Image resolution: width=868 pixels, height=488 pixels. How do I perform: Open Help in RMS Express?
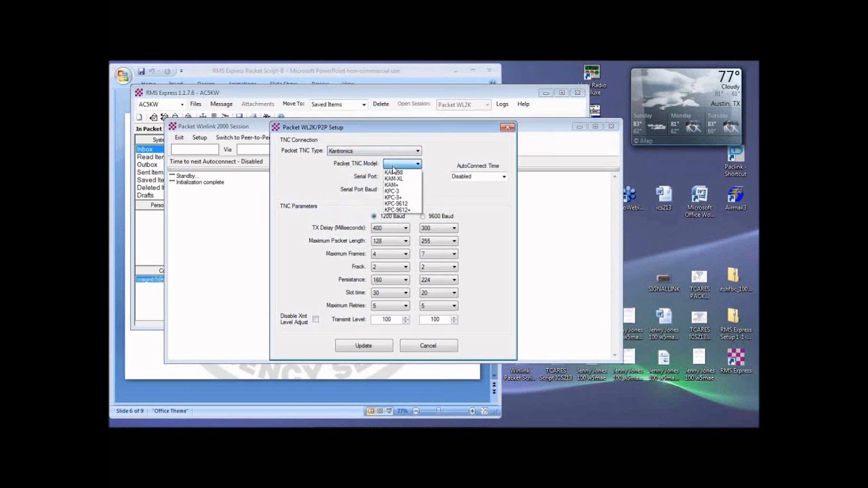pyautogui.click(x=524, y=104)
